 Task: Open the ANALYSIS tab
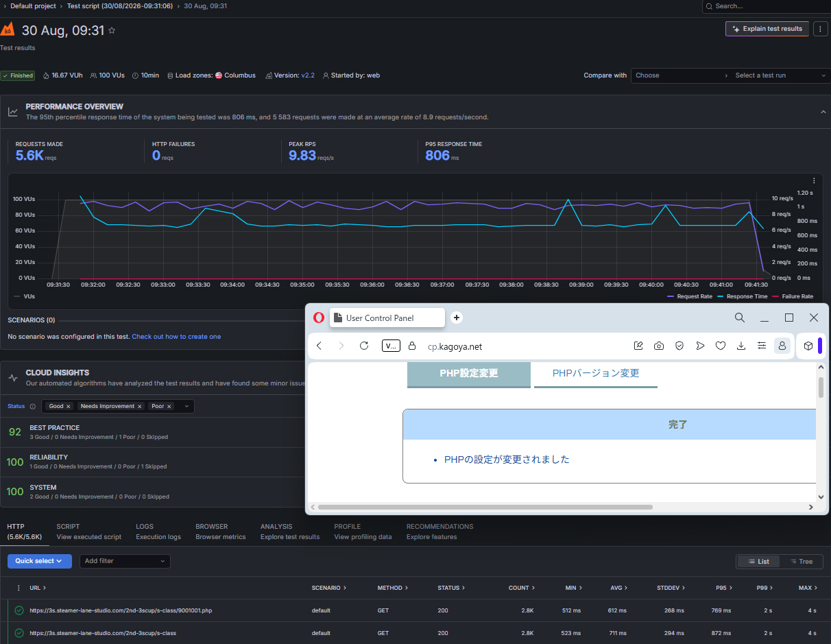click(x=290, y=532)
